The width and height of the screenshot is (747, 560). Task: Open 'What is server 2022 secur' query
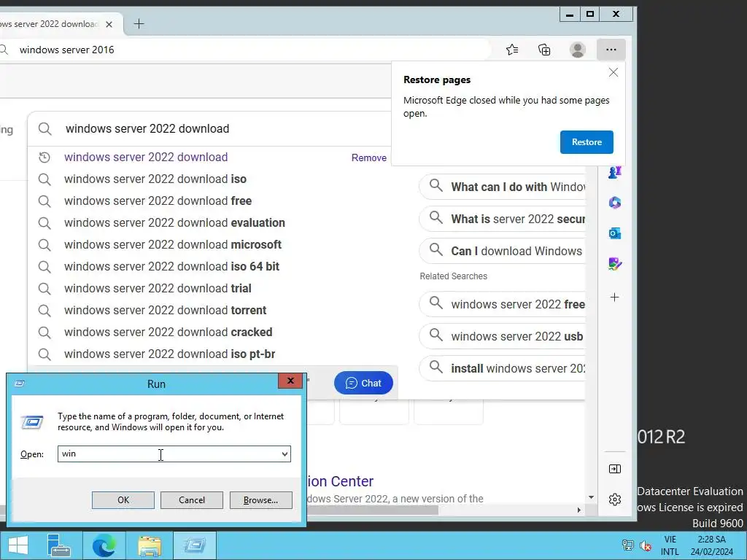(x=503, y=219)
